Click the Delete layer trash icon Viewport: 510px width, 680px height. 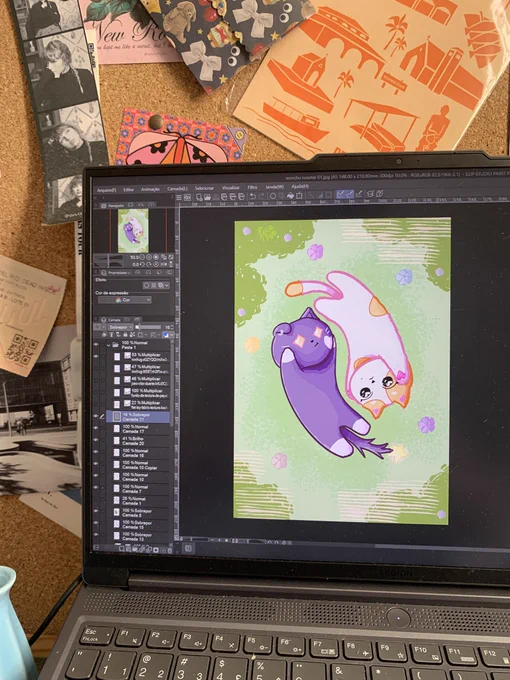(x=170, y=550)
